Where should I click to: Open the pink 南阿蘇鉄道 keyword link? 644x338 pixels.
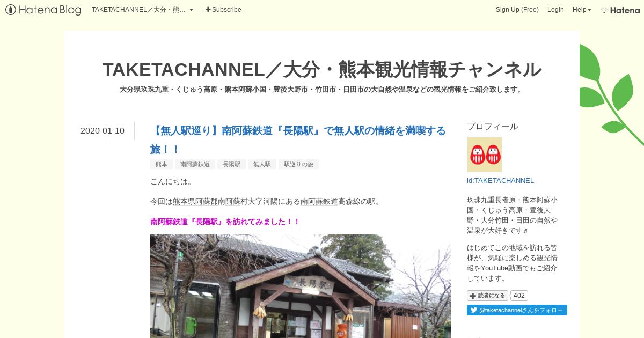pyautogui.click(x=169, y=222)
